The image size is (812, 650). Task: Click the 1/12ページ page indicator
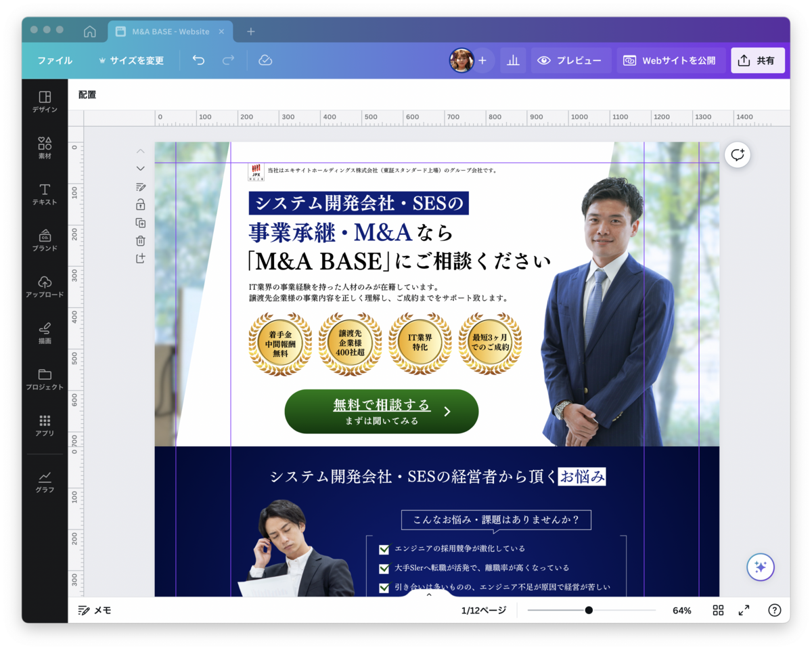click(x=483, y=610)
